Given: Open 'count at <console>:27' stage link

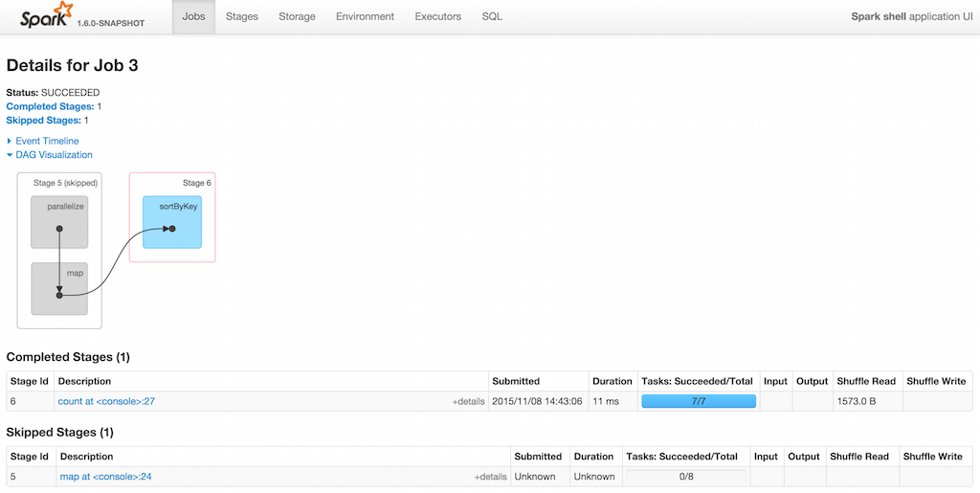Looking at the screenshot, I should tap(106, 401).
